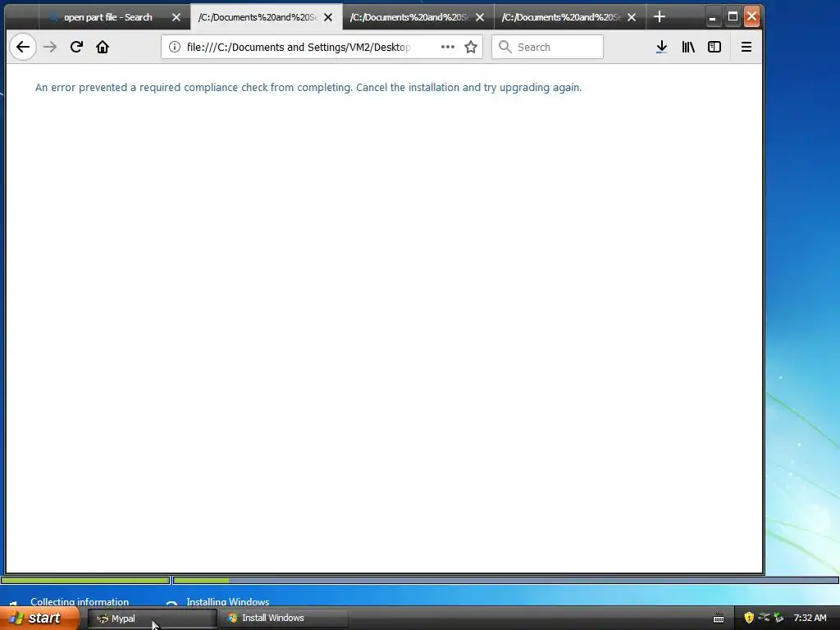Click the forward navigation arrow
Viewport: 840px width, 630px height.
[50, 47]
